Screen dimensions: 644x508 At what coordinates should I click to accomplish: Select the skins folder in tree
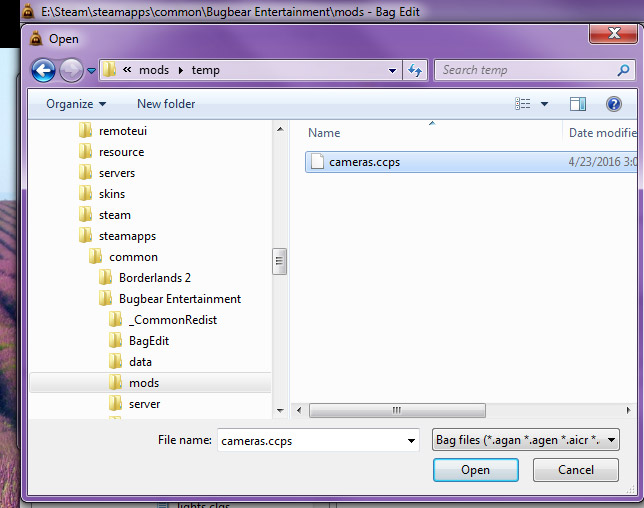pyautogui.click(x=112, y=194)
